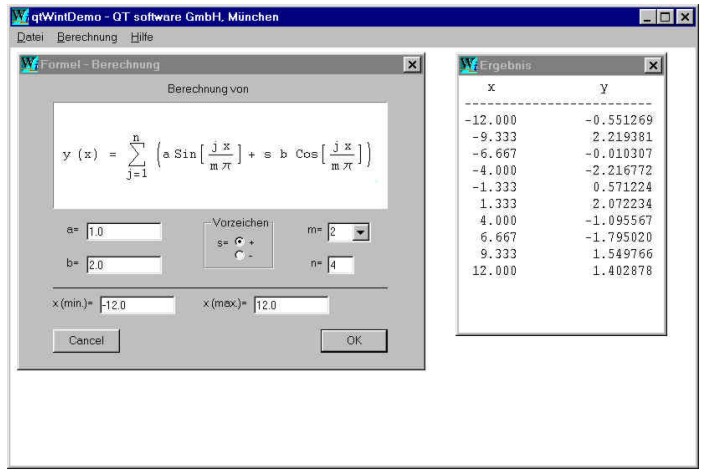The image size is (709, 472).
Task: Open the Berechnung menu
Action: (x=87, y=38)
